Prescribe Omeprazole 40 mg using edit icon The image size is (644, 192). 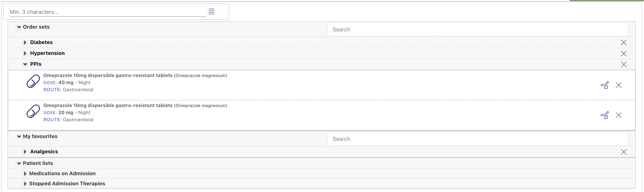604,85
